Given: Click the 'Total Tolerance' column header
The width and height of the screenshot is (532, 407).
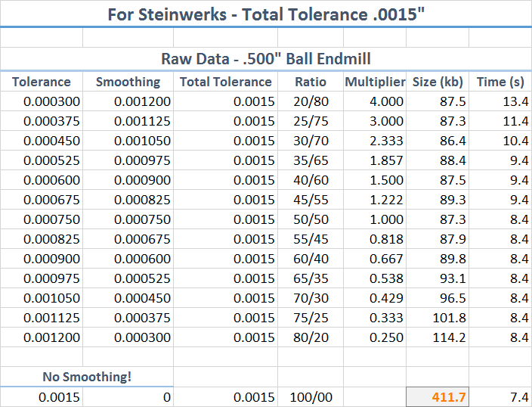Looking at the screenshot, I should click(x=226, y=82).
